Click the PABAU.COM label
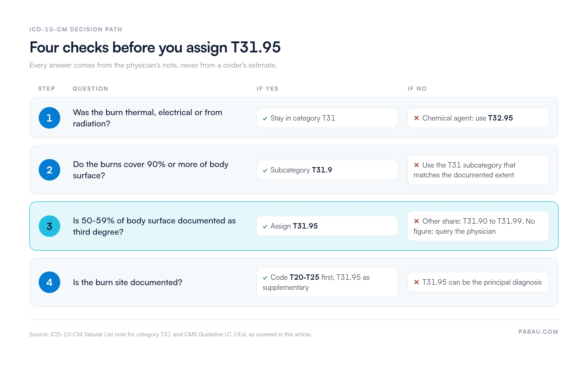The width and height of the screenshot is (588, 367). point(538,332)
